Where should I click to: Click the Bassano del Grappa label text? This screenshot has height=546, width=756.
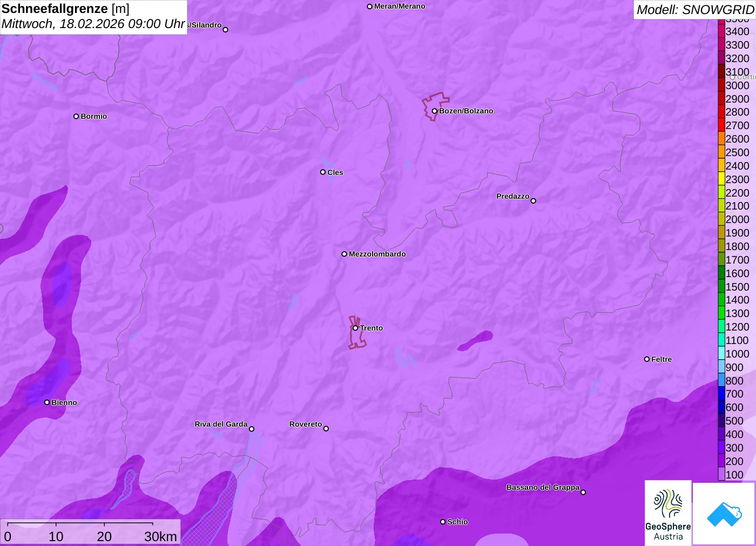tap(543, 487)
